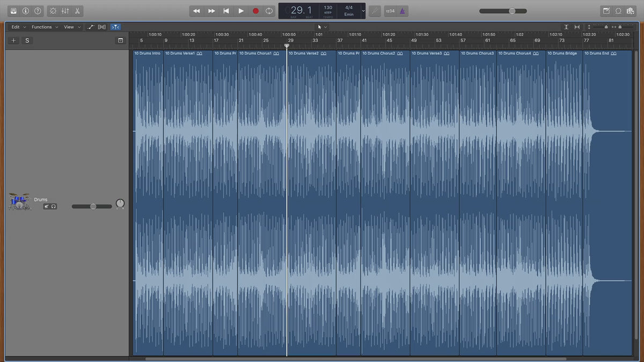
Task: Open the Note Pad panel
Action: click(606, 11)
